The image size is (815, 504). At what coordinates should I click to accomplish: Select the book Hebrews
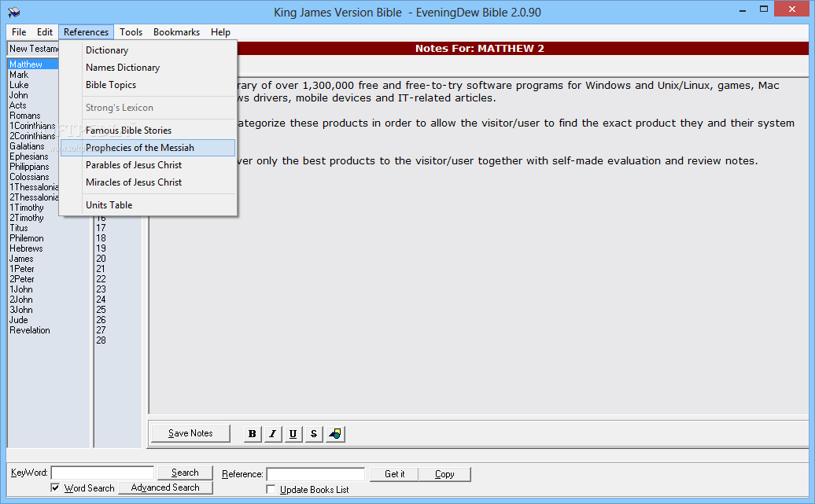tap(26, 248)
